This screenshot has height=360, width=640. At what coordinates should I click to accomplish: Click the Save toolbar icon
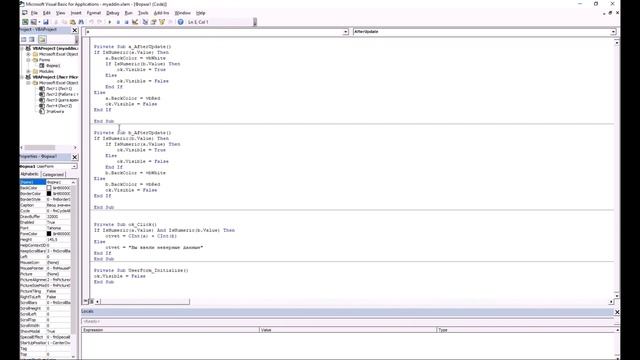(46, 22)
